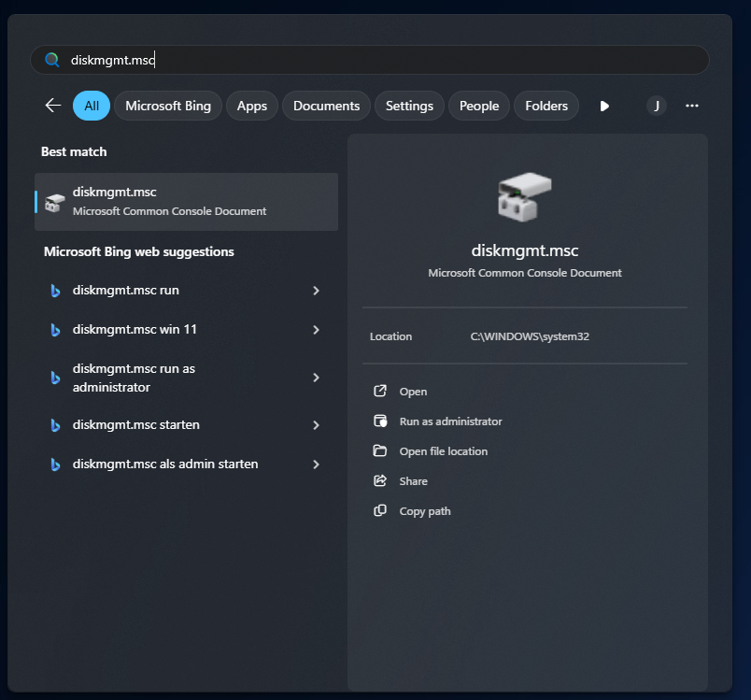Viewport: 751px width, 700px height.
Task: Select the Microsoft Bing filter tab
Action: pos(168,106)
